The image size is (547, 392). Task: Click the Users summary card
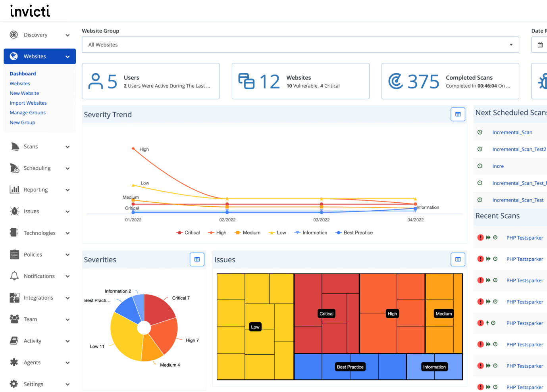[151, 81]
